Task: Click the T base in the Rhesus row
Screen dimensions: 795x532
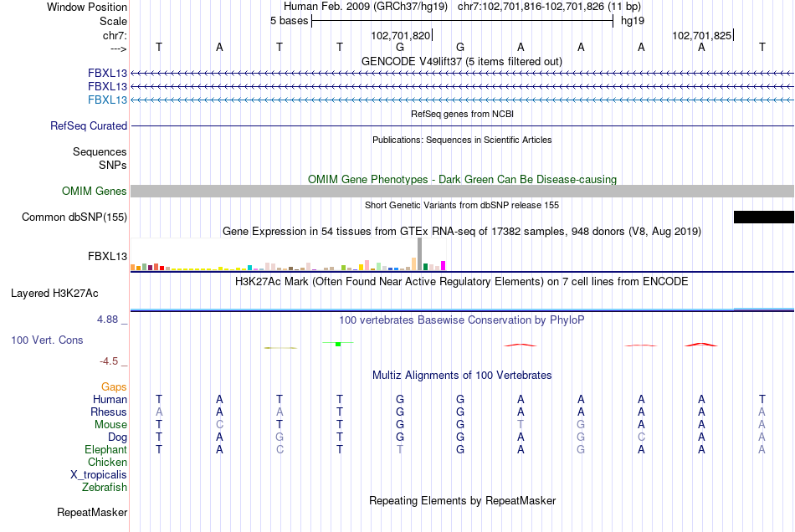Action: 340,412
